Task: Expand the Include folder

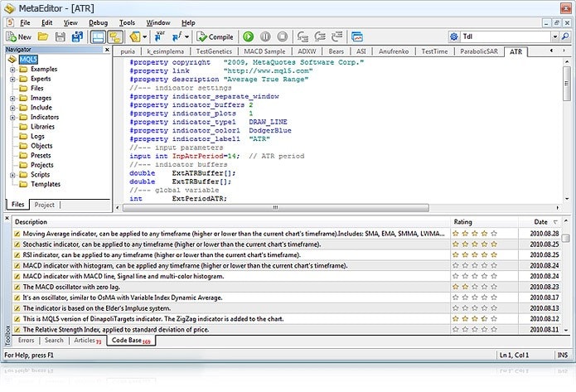Action: click(12, 108)
